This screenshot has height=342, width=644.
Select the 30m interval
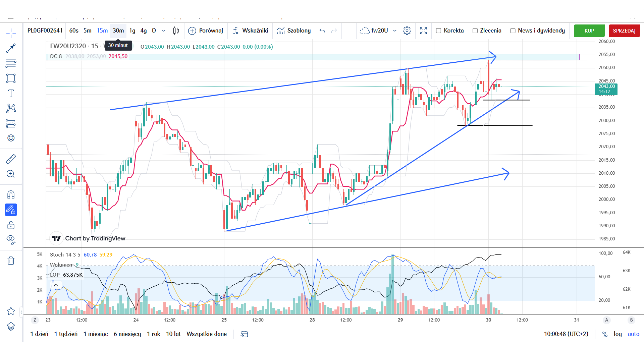click(x=118, y=31)
